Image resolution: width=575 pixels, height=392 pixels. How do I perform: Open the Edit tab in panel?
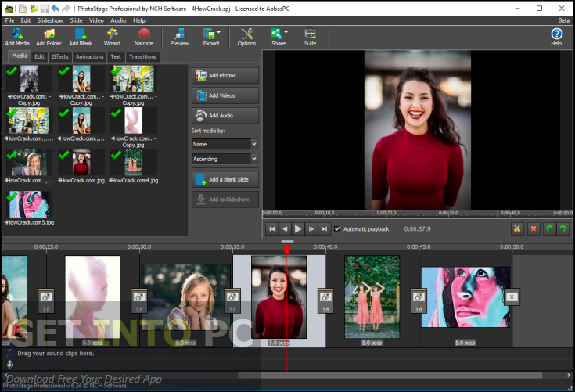coord(39,56)
